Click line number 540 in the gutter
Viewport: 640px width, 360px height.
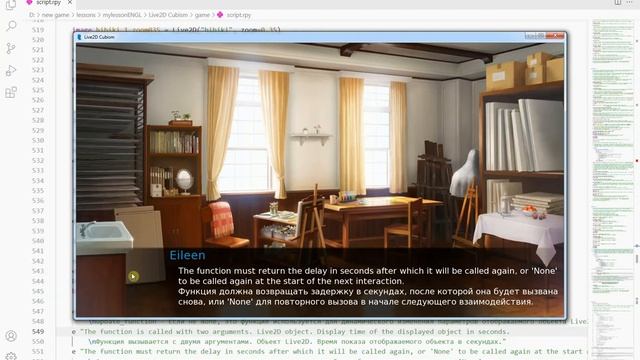(x=38, y=241)
